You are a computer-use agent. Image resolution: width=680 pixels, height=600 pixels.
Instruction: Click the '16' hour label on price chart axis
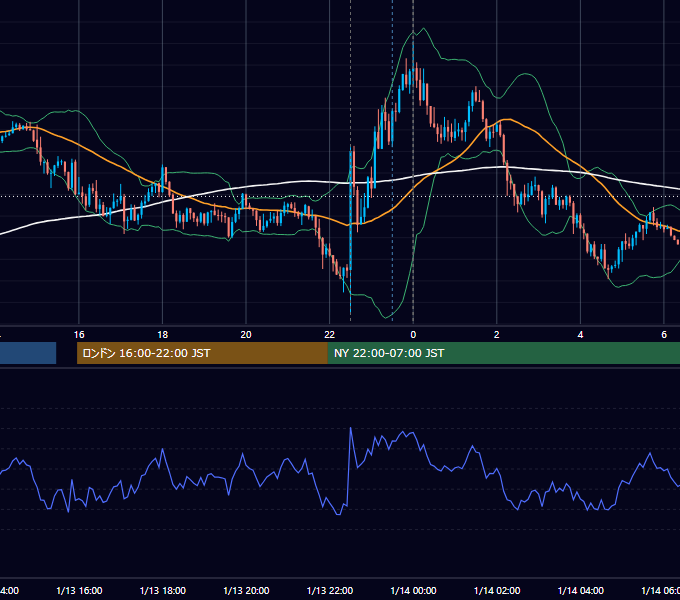(79, 334)
